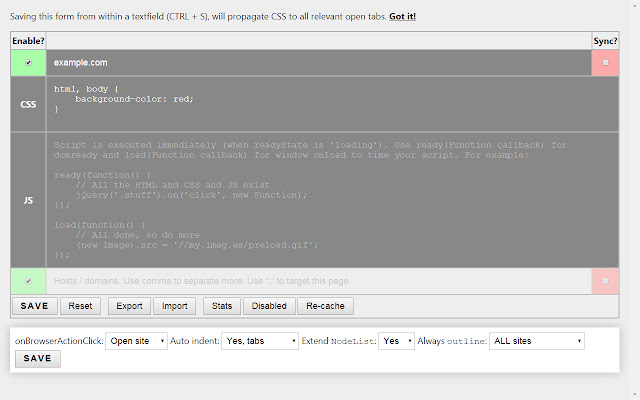Open the Auto indent dropdown
The image size is (640, 400).
[260, 341]
